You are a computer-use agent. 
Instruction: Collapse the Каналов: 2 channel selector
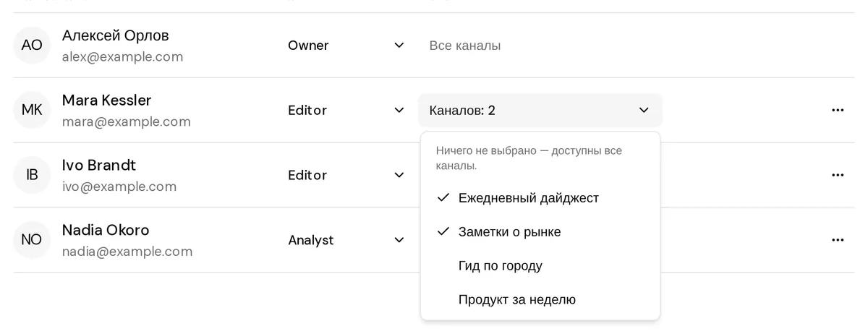[540, 110]
